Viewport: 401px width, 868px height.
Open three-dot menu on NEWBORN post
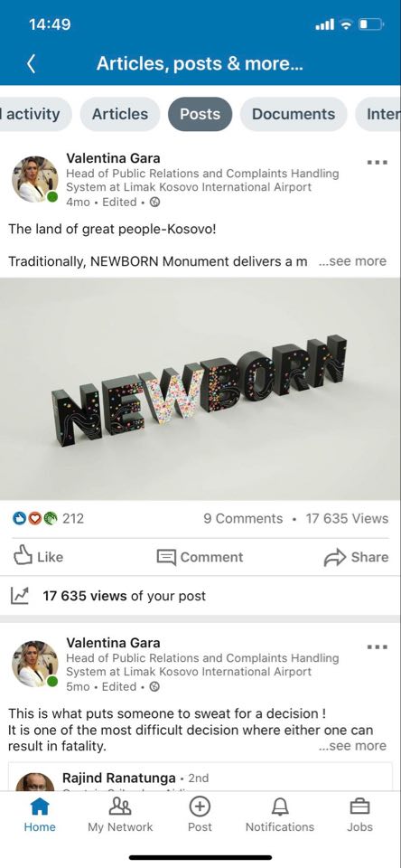point(378,162)
